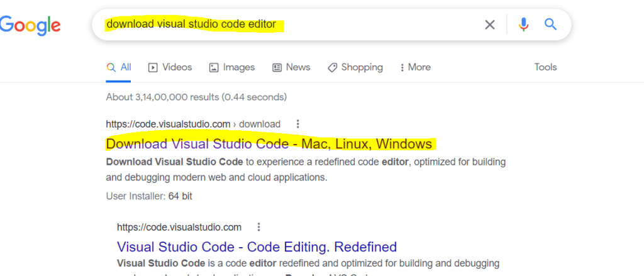Clear the search query with X
The height and width of the screenshot is (276, 644).
click(489, 25)
